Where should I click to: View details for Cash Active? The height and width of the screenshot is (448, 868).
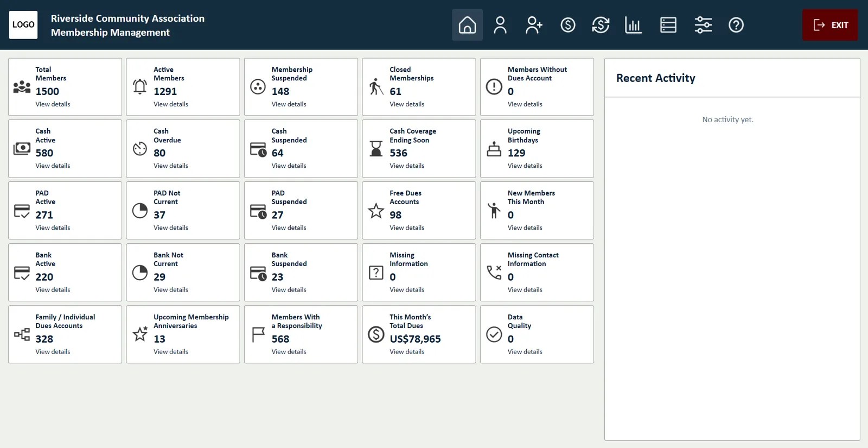(x=53, y=166)
